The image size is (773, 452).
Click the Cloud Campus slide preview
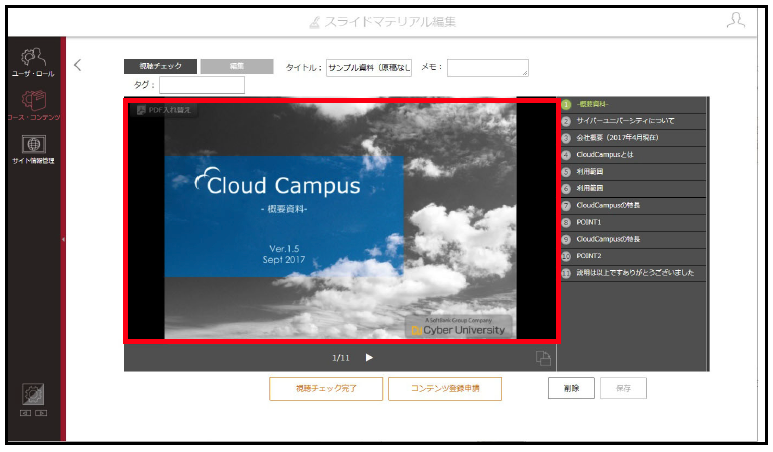(341, 221)
